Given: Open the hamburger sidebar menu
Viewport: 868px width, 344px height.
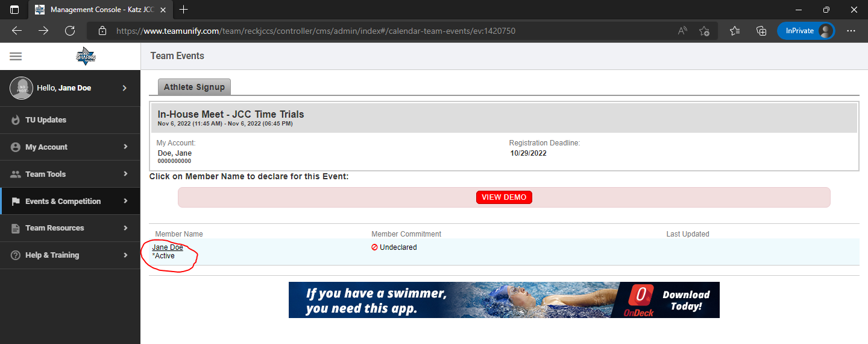Looking at the screenshot, I should click(x=16, y=56).
